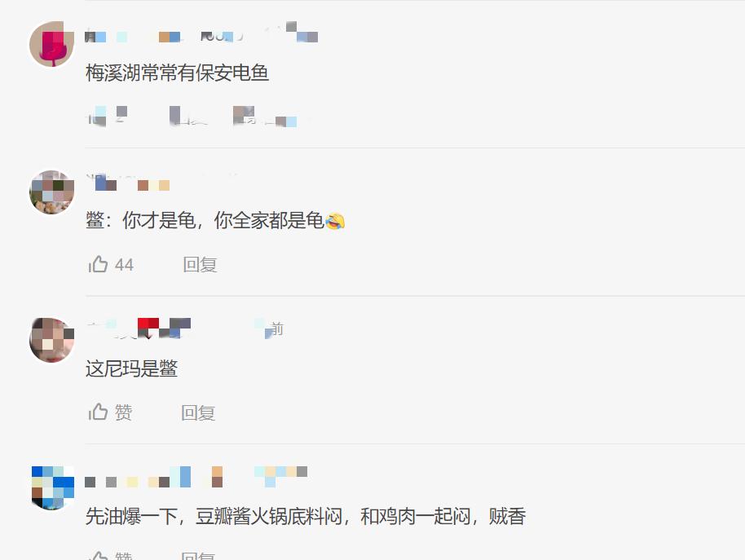Click the 赞 label under 这尼玛是鳖
Screen dimensions: 745x560
(x=123, y=412)
